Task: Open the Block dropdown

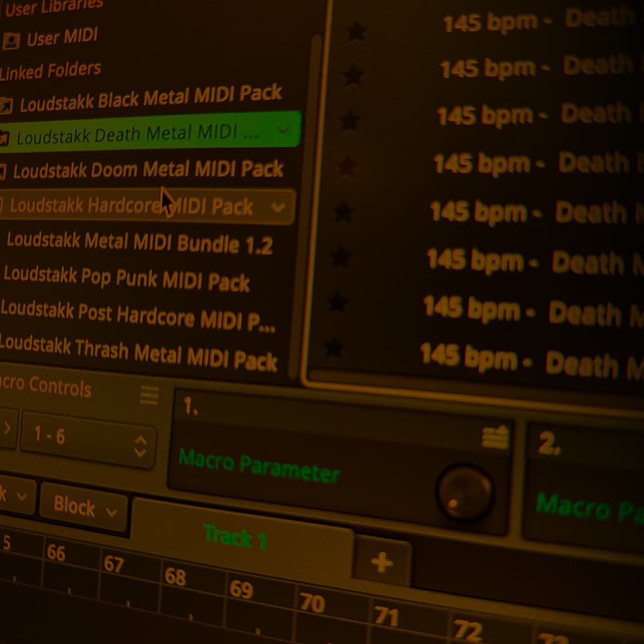Action: click(84, 507)
